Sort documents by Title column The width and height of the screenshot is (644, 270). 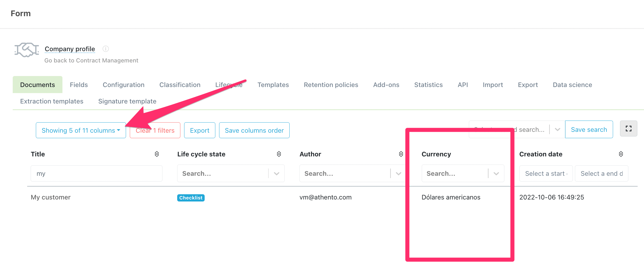click(157, 154)
